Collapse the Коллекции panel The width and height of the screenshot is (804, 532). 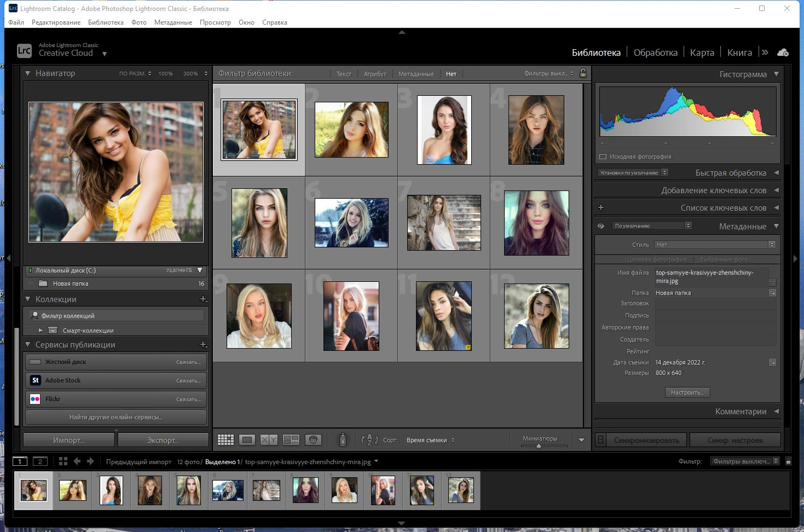click(x=27, y=299)
